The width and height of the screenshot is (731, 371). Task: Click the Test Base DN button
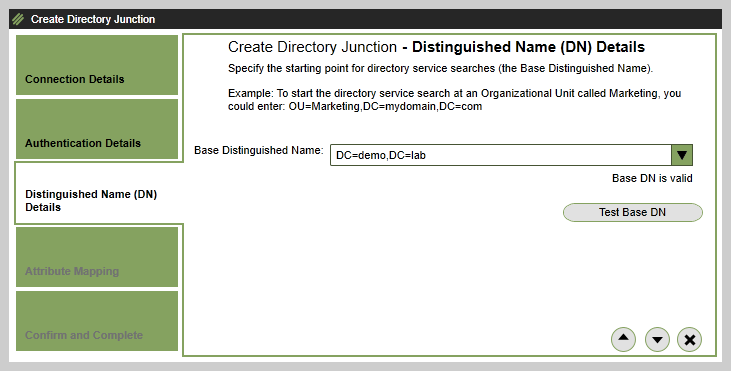coord(633,213)
